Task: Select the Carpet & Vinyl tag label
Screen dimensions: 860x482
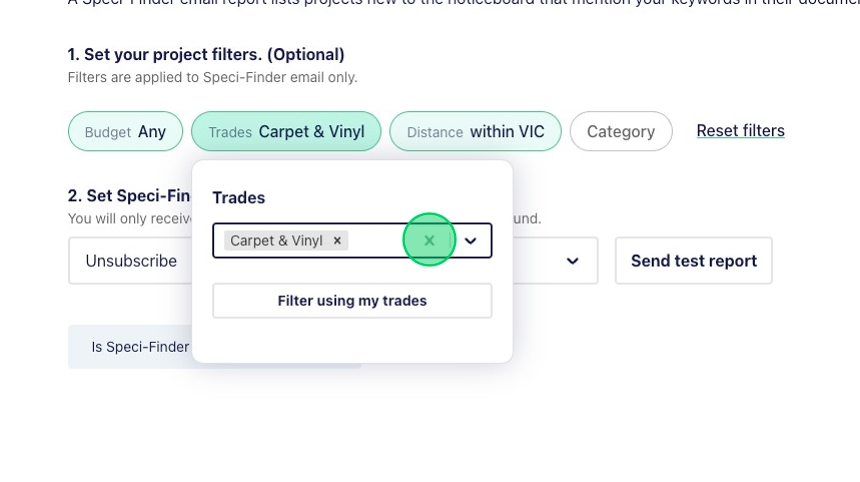Action: (x=276, y=241)
